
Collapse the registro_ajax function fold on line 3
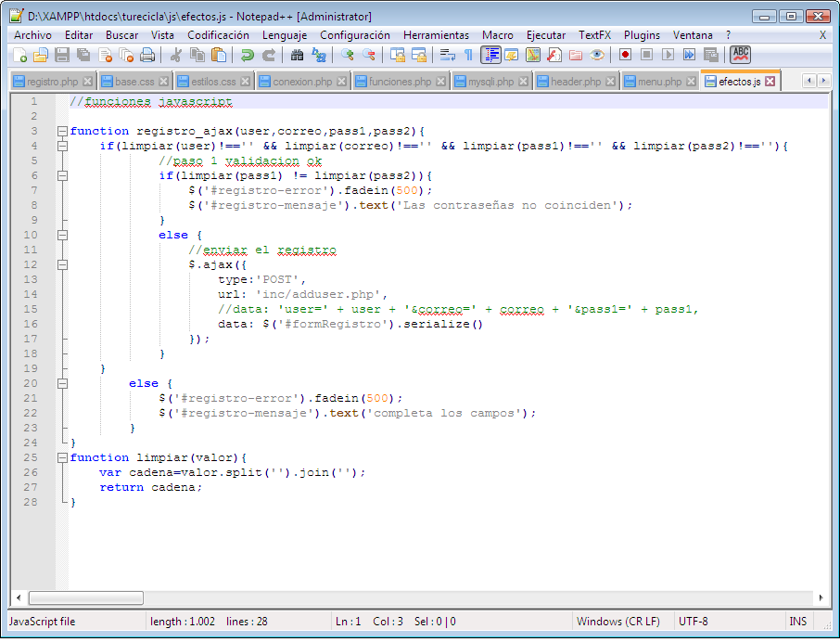62,132
